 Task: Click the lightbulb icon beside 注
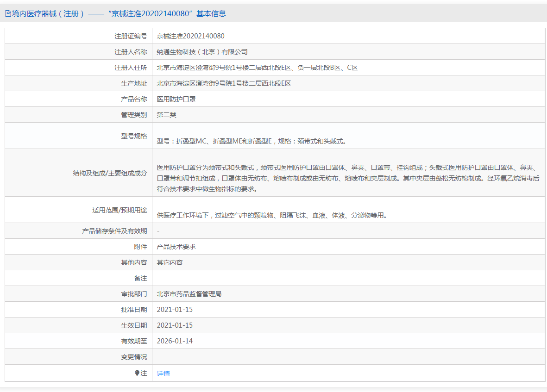(x=137, y=373)
